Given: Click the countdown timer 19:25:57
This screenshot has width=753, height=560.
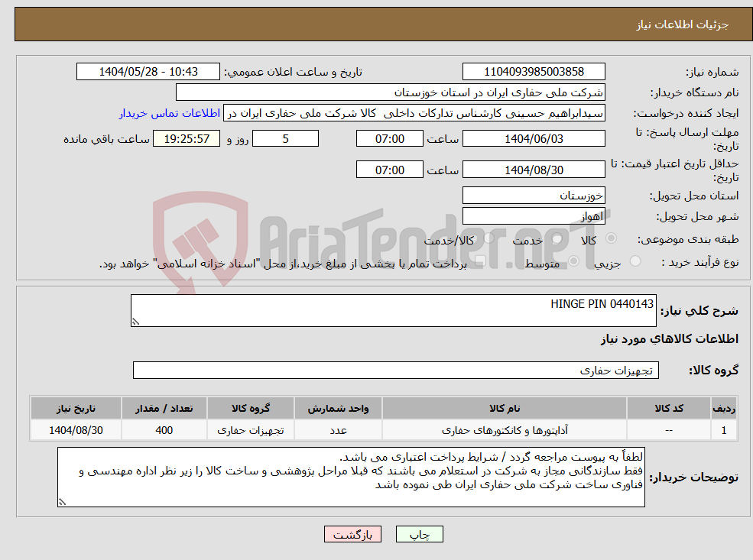Looking at the screenshot, I should click(x=187, y=139).
